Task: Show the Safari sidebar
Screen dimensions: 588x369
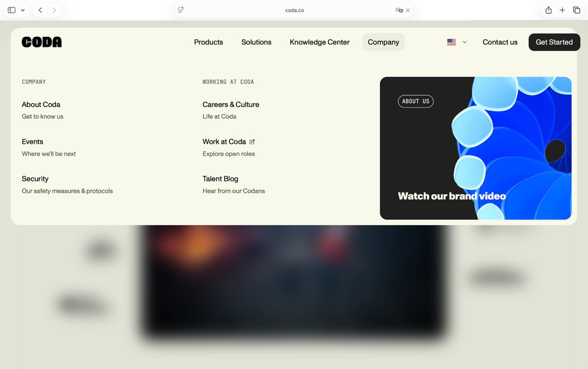Action: coord(11,10)
